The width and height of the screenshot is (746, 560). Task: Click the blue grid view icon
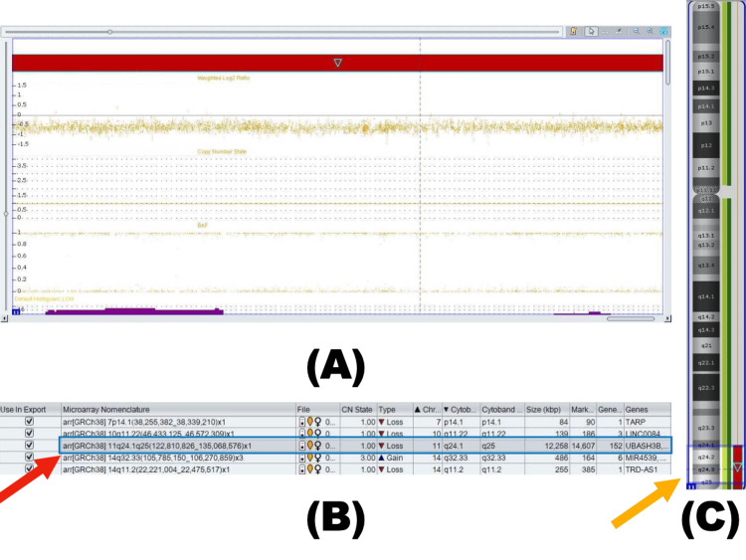(x=663, y=31)
